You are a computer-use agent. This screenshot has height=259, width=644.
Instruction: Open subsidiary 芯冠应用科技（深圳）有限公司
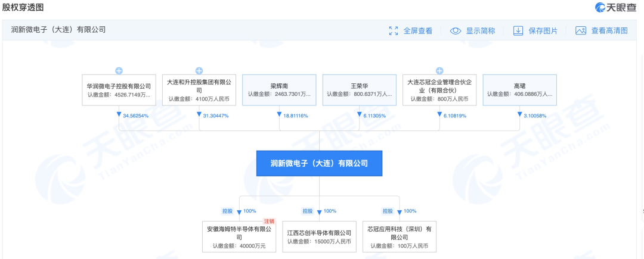(x=400, y=236)
